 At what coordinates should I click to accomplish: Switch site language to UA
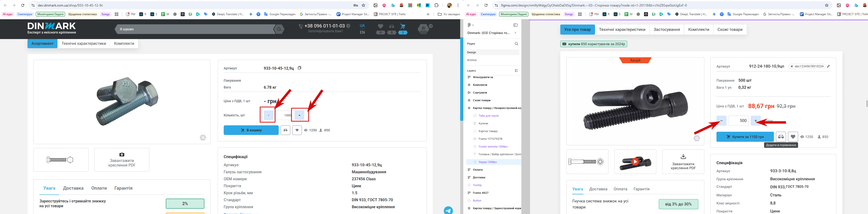point(362,26)
